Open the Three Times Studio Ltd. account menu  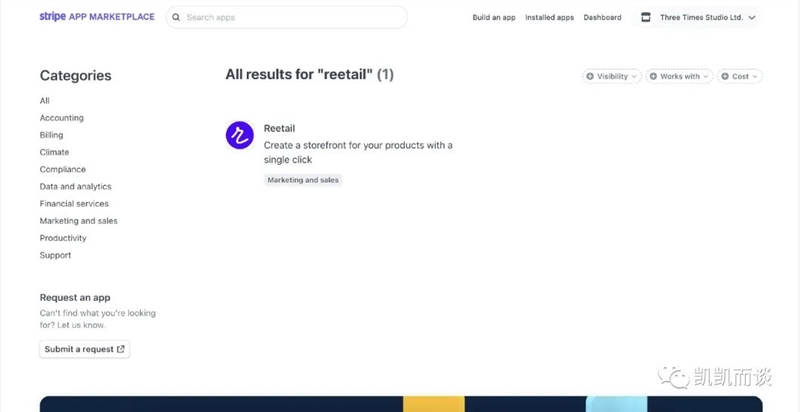[698, 17]
